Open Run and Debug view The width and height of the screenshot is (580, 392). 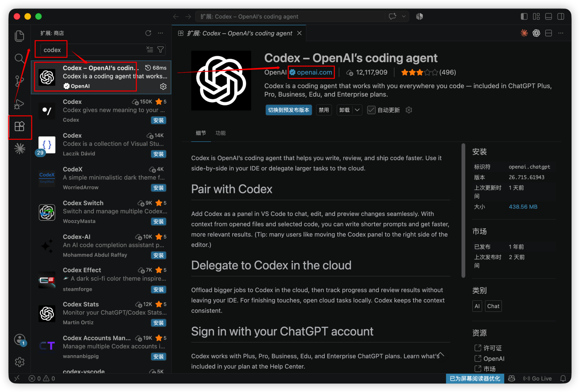point(20,104)
